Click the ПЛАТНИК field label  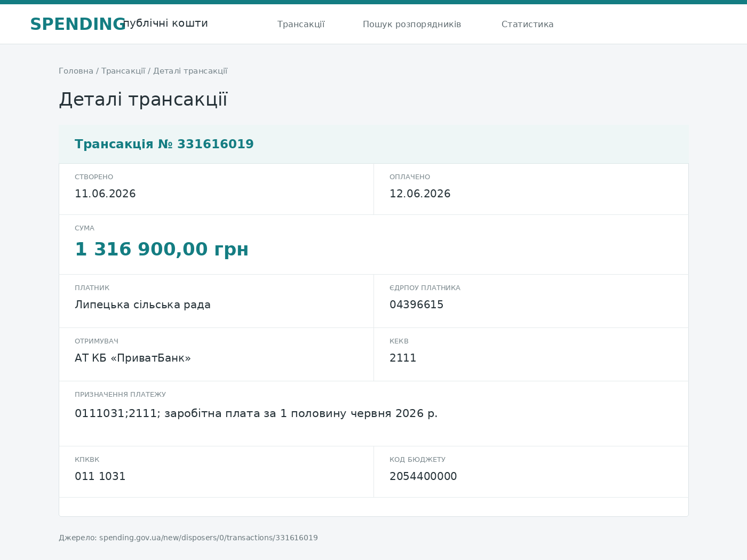92,288
